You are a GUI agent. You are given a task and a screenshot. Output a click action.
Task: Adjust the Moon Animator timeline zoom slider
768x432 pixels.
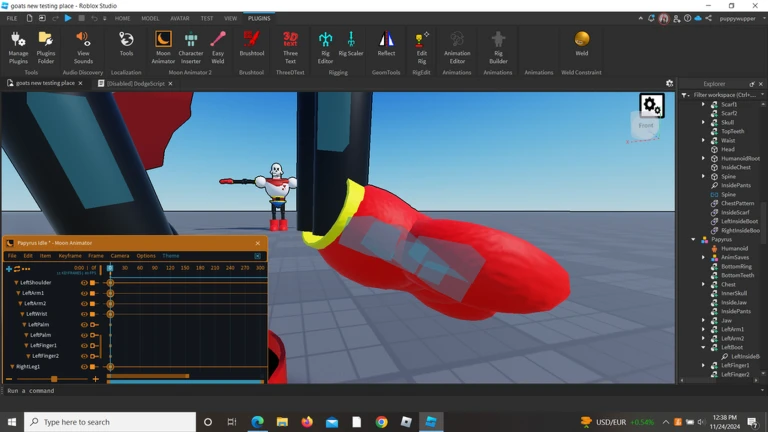point(54,379)
